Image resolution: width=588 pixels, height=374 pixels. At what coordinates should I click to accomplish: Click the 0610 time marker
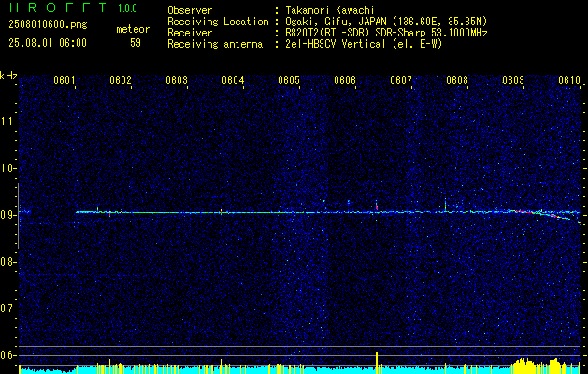click(x=569, y=80)
